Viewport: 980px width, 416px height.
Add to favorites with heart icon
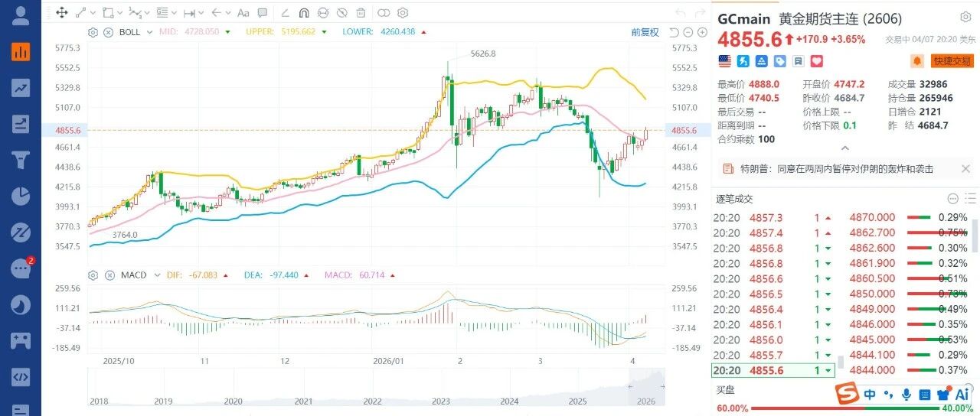(x=817, y=60)
